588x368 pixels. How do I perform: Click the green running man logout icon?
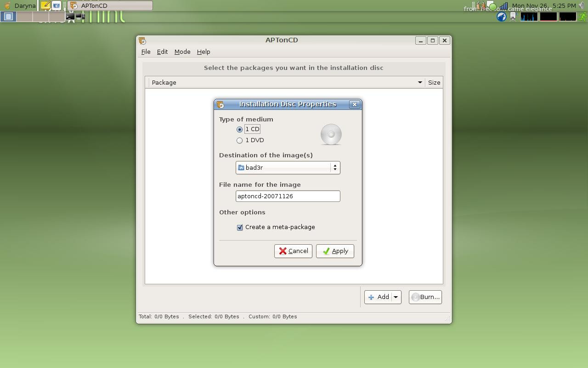582,17
